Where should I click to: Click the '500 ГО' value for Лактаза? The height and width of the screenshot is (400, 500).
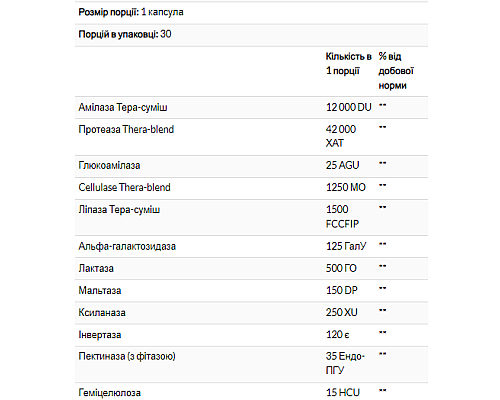[x=341, y=268]
